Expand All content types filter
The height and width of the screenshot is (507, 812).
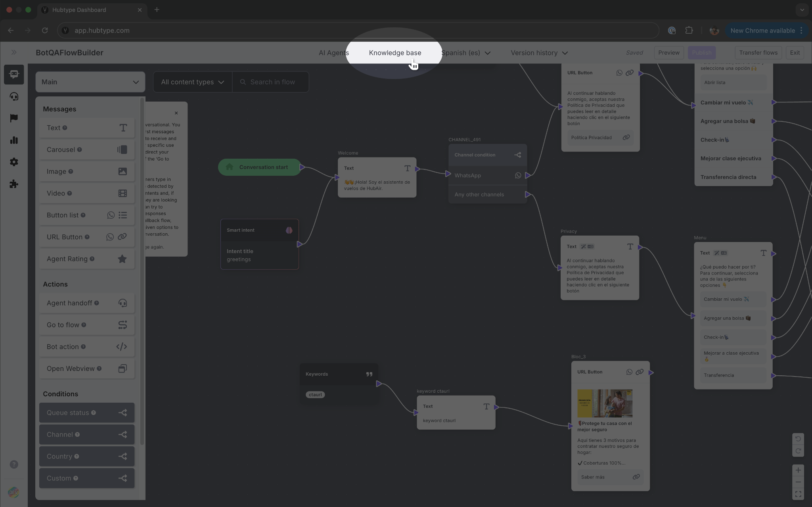click(x=192, y=82)
